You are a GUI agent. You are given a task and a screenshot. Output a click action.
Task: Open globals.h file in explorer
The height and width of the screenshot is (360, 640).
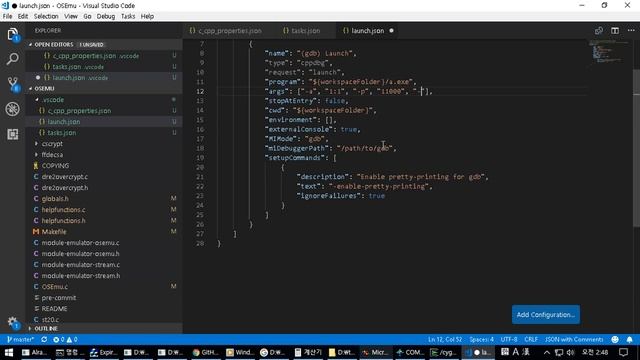(x=104, y=199)
